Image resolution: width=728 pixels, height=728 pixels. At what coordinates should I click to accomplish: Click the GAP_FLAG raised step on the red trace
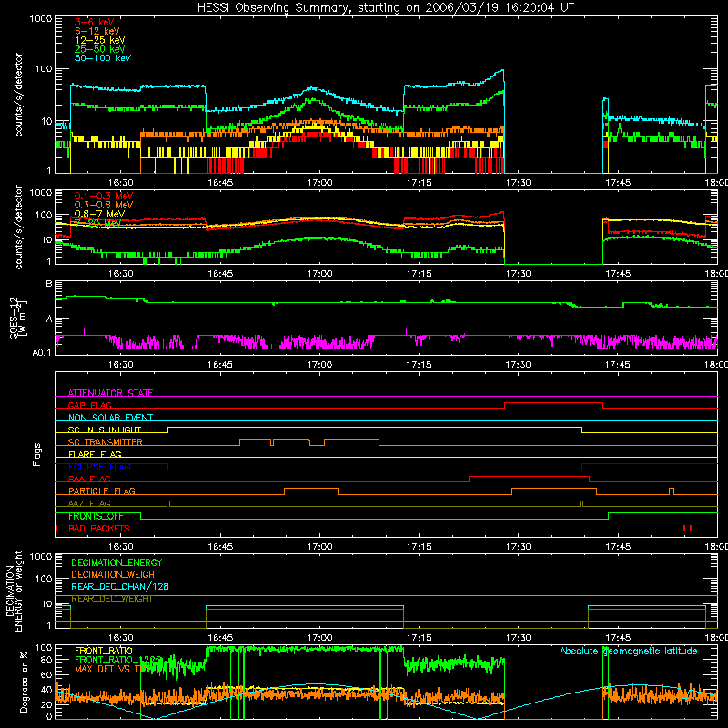point(553,403)
